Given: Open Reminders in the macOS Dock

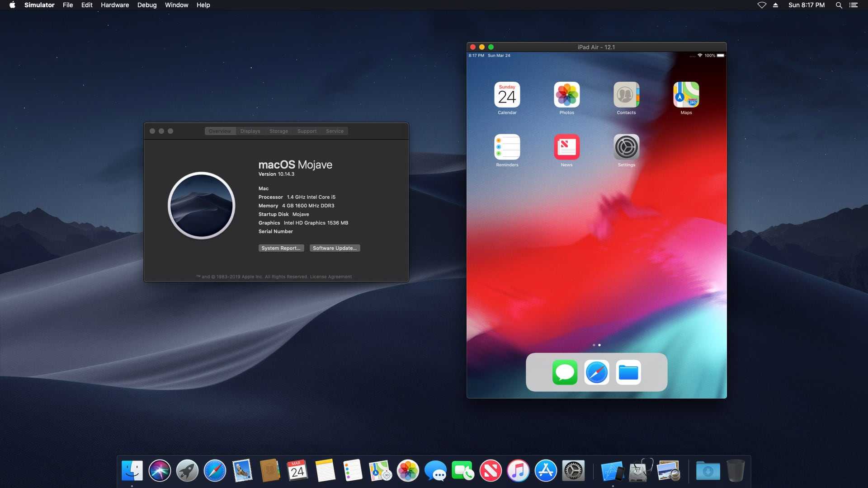Looking at the screenshot, I should (x=353, y=471).
